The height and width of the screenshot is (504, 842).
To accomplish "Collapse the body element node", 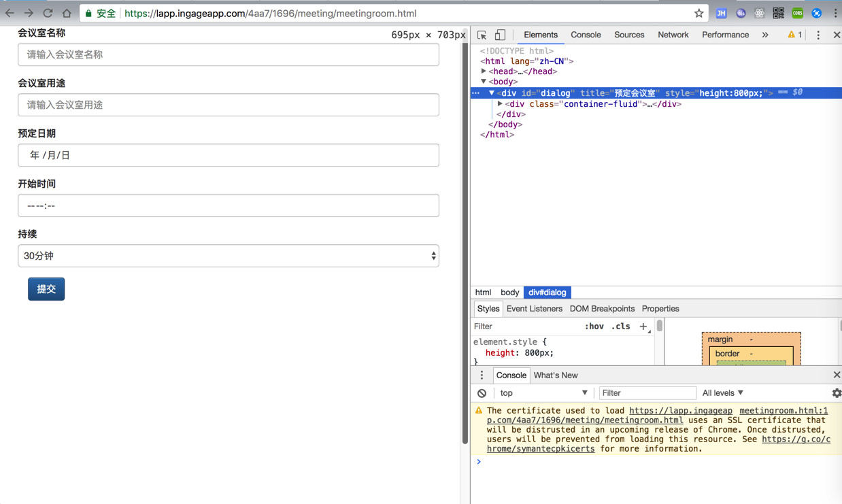I will (484, 82).
